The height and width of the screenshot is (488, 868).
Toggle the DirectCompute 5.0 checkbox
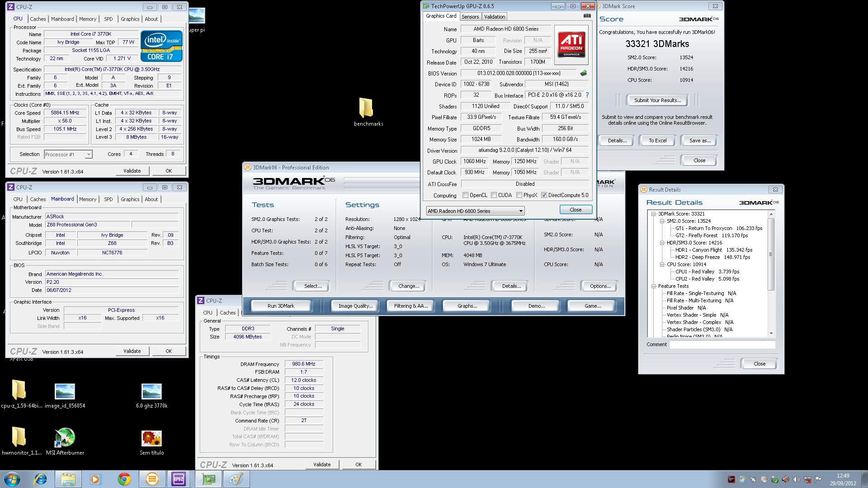point(544,195)
